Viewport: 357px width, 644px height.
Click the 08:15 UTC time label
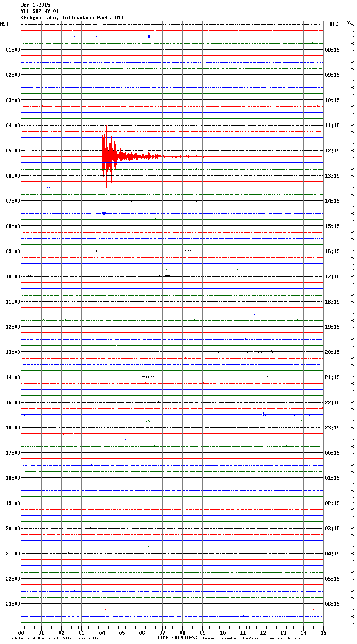[332, 50]
